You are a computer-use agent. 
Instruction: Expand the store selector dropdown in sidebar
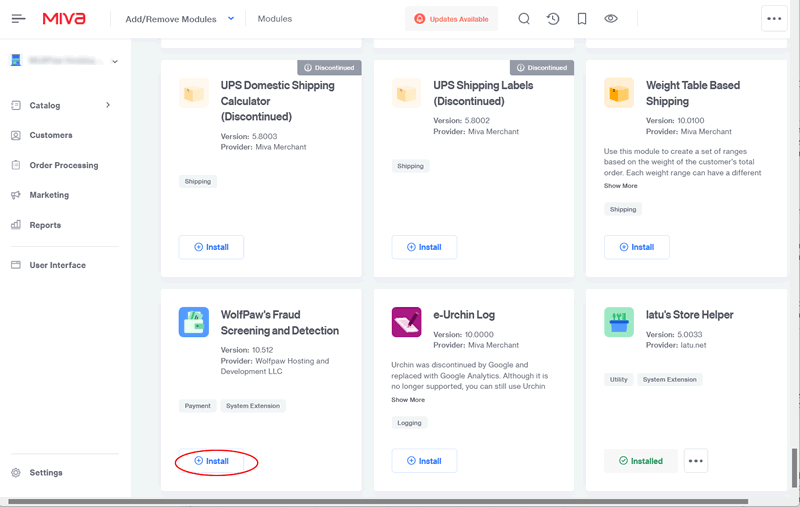tap(115, 62)
